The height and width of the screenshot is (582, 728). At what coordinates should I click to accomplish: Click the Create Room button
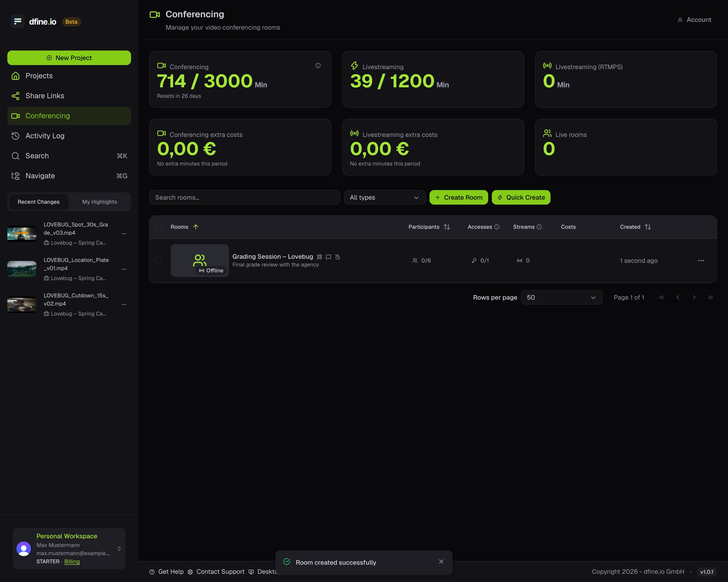click(x=459, y=197)
